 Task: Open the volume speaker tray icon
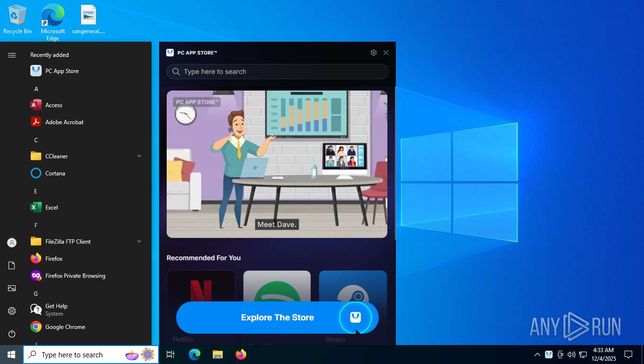click(571, 355)
